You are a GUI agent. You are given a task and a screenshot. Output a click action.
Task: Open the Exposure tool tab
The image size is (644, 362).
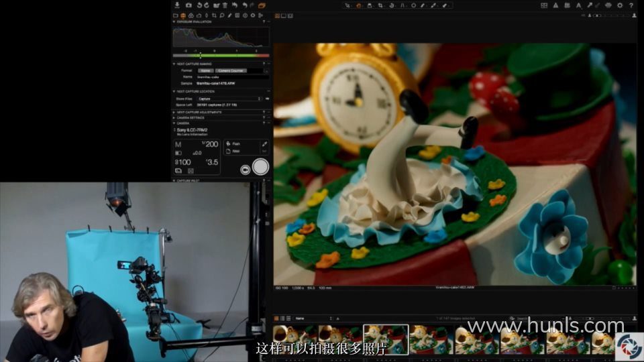pos(199,15)
